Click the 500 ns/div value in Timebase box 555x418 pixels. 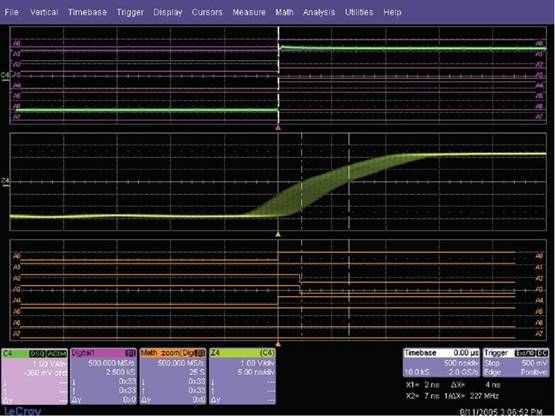coord(460,363)
